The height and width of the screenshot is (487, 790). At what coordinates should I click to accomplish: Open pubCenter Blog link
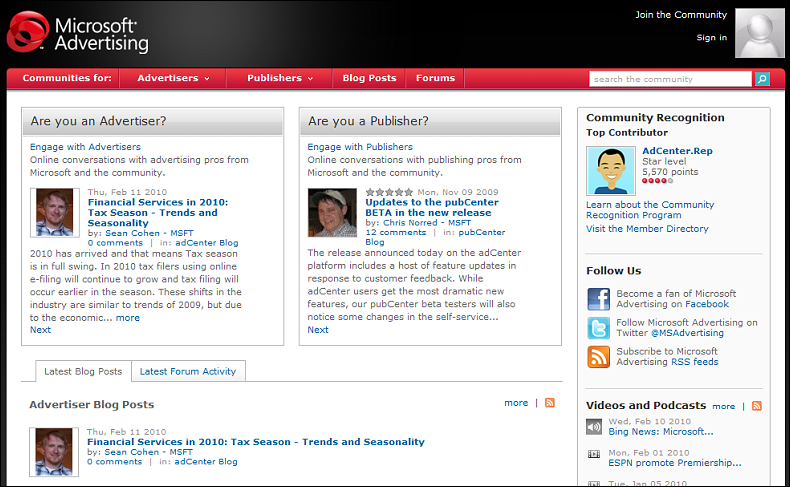coord(435,237)
